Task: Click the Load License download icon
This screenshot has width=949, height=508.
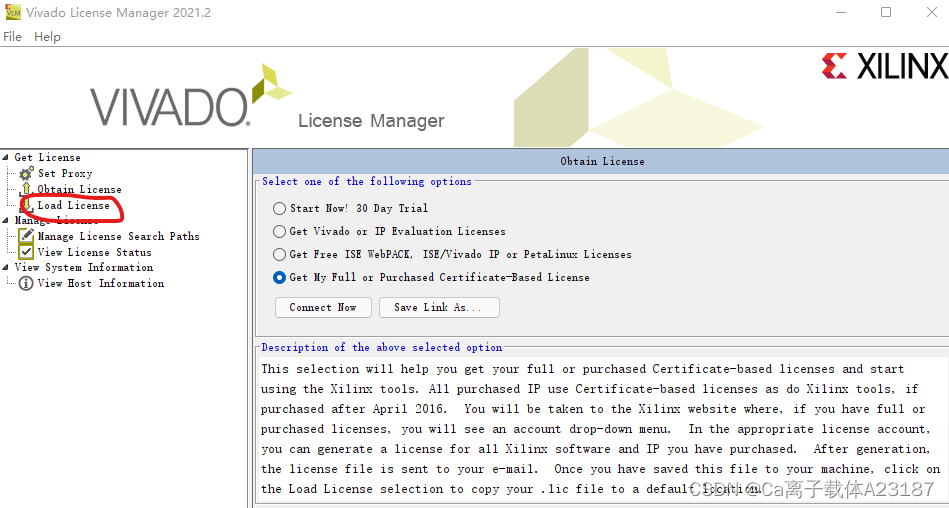Action: pyautogui.click(x=26, y=205)
